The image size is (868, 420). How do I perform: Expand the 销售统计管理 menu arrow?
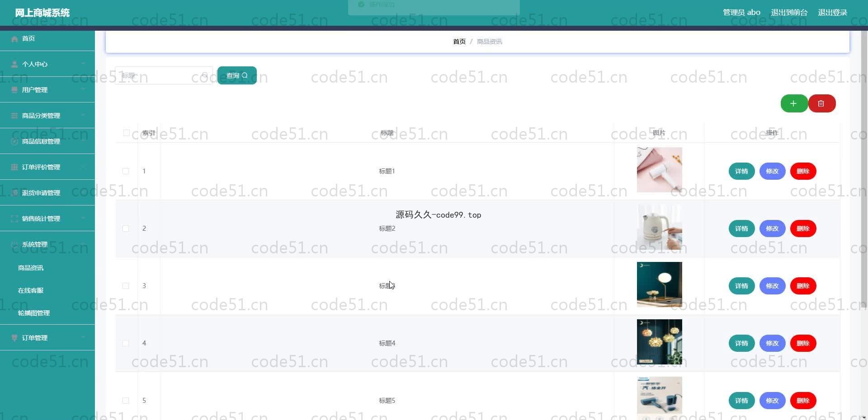coord(83,219)
